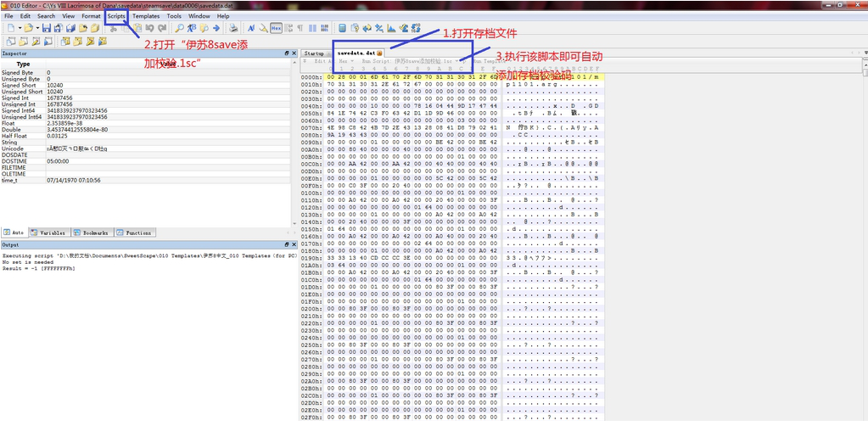Click the hex editor vertical scrollbar
Viewport: 868px width, 437px height.
(x=865, y=238)
